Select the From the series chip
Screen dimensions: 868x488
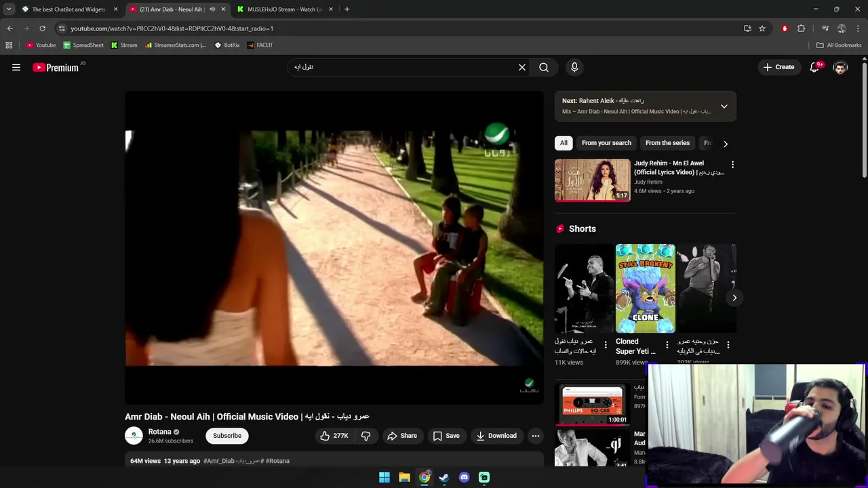coord(667,143)
